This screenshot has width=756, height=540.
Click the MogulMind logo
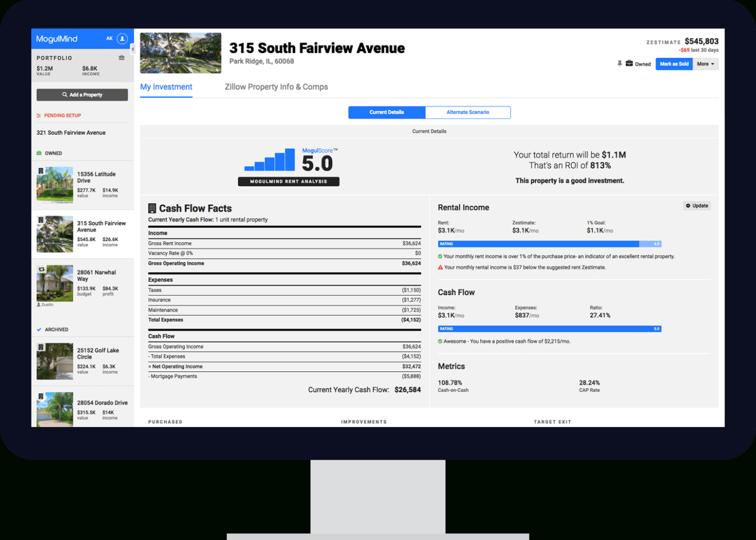[x=57, y=38]
